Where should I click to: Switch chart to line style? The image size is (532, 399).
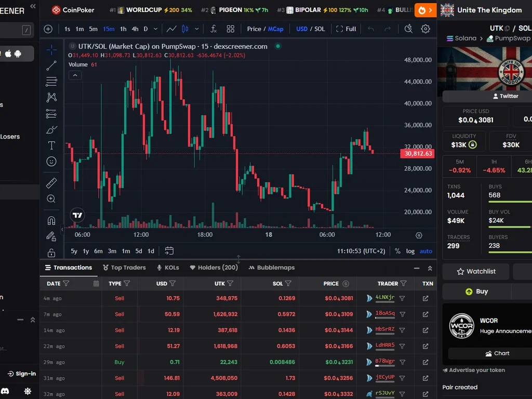tap(171, 29)
